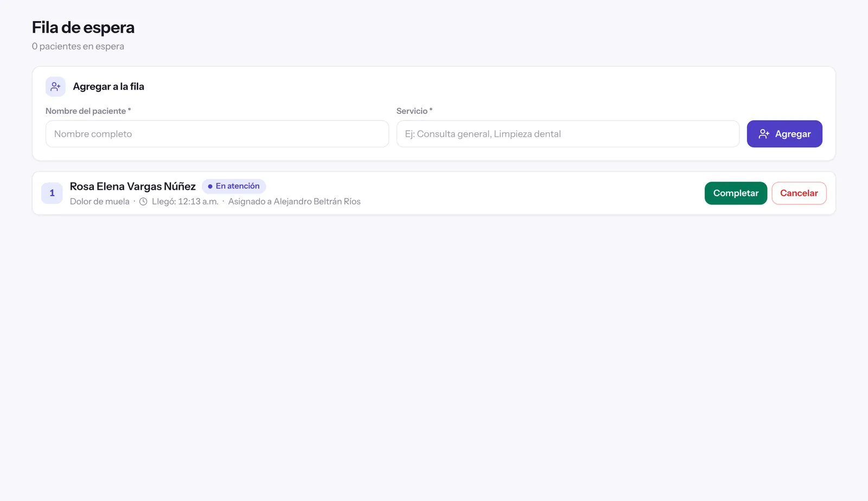The width and height of the screenshot is (868, 501).
Task: Click the Llegó: 12:13 a.m. arrival time
Action: pyautogui.click(x=185, y=202)
